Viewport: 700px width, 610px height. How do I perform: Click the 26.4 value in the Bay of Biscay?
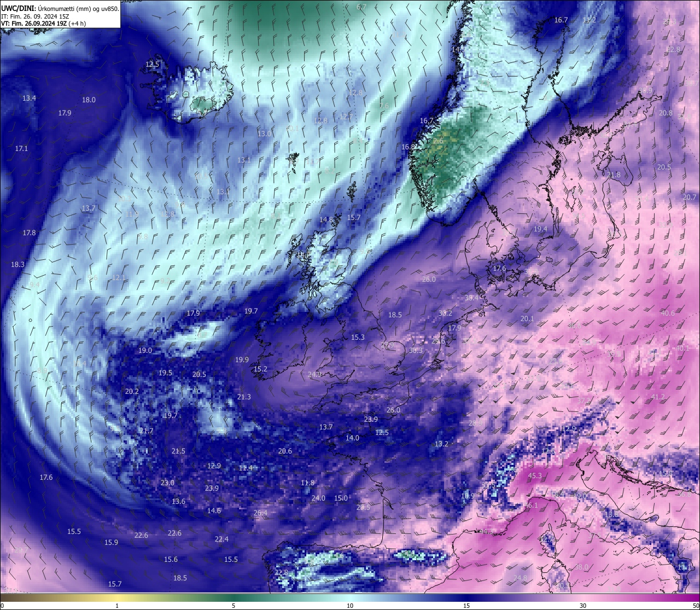pyautogui.click(x=260, y=513)
